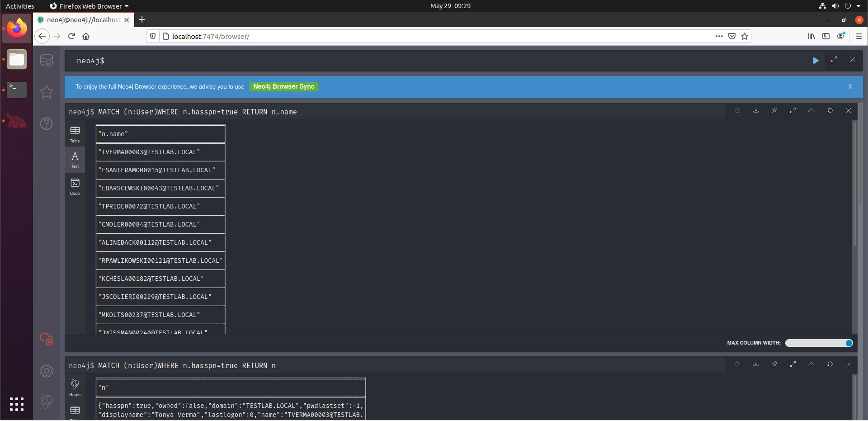Open the Help documents sidebar icon

pyautogui.click(x=47, y=123)
